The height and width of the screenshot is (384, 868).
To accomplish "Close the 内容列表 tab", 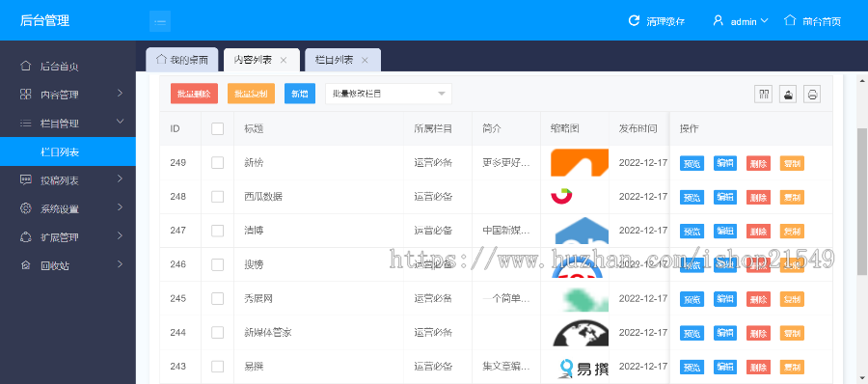I will tap(284, 61).
